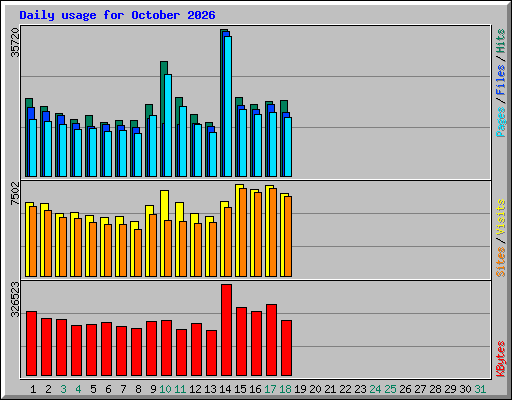Click green weekend day label 17
Viewport: 512px width, 400px height.
(270, 389)
